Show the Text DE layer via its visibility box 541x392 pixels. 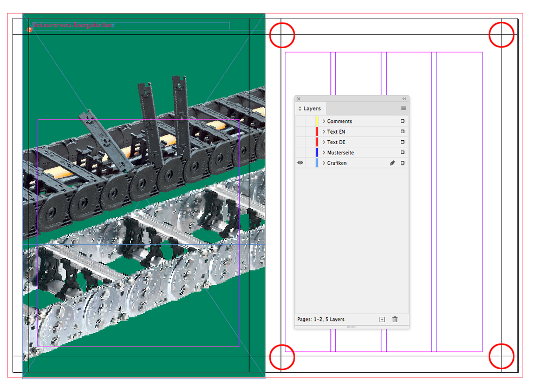(x=300, y=142)
